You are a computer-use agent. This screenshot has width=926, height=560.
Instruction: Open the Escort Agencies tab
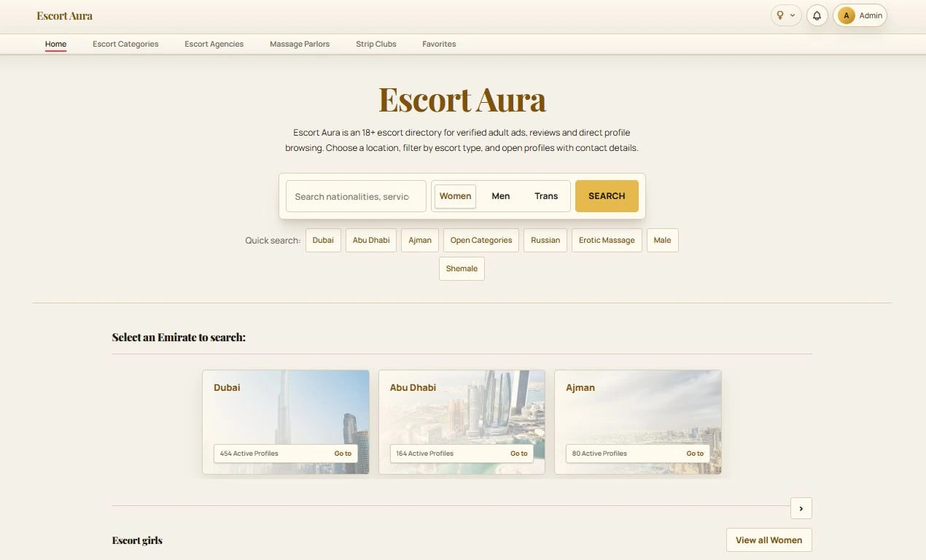click(214, 44)
